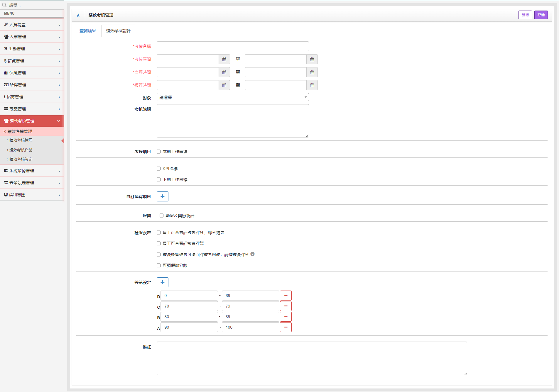Image resolution: width=559 pixels, height=392 pixels.
Task: Open the 對象 請選擇 dropdown
Action: pyautogui.click(x=233, y=97)
